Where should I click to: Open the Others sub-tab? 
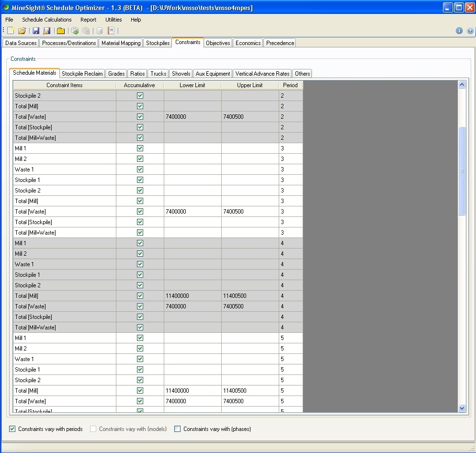tap(302, 73)
